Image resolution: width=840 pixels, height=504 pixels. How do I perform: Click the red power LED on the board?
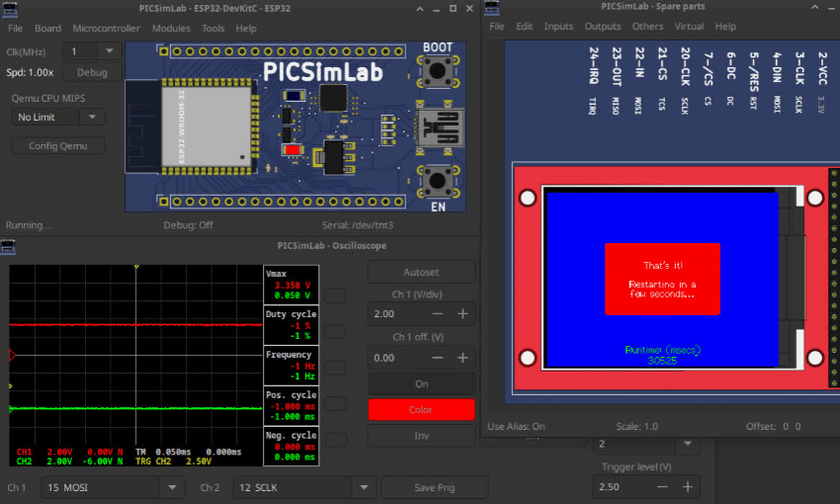[x=292, y=149]
